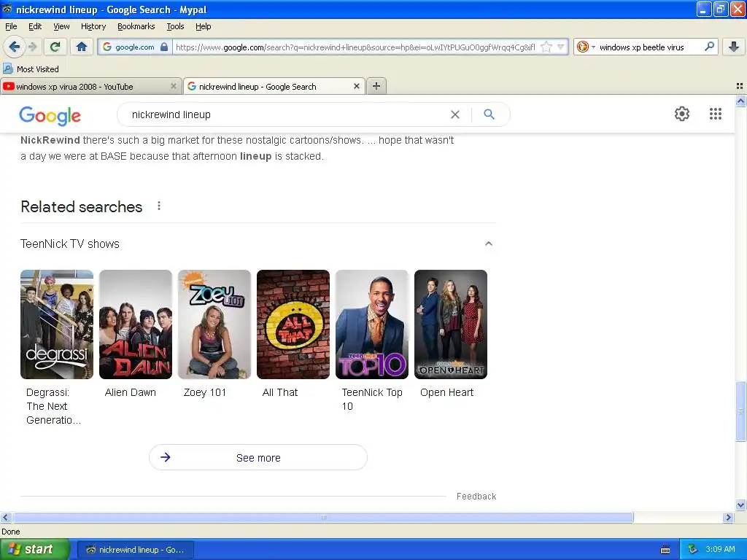Click the vertical scrollbar down arrow
Image resolution: width=747 pixels, height=560 pixels.
point(741,505)
